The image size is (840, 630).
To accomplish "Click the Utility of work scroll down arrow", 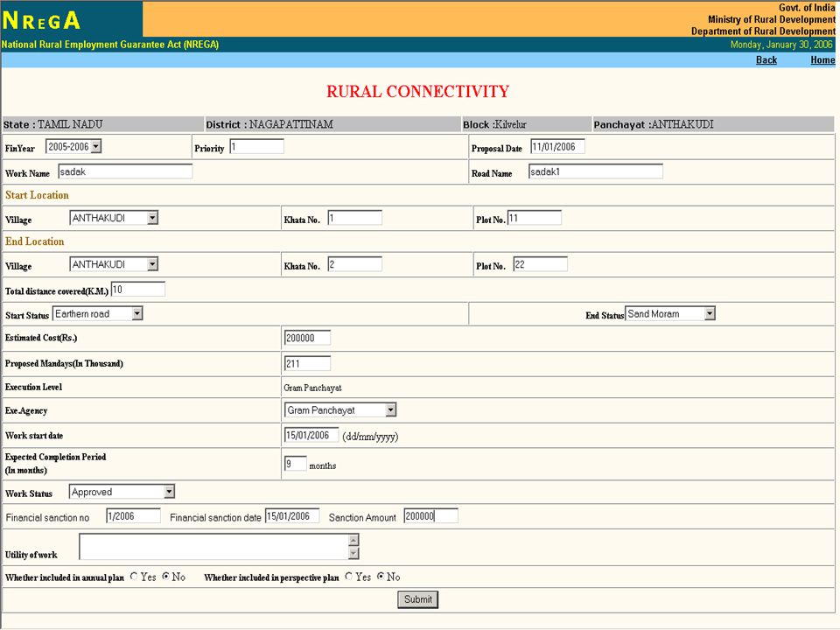I will 353,553.
